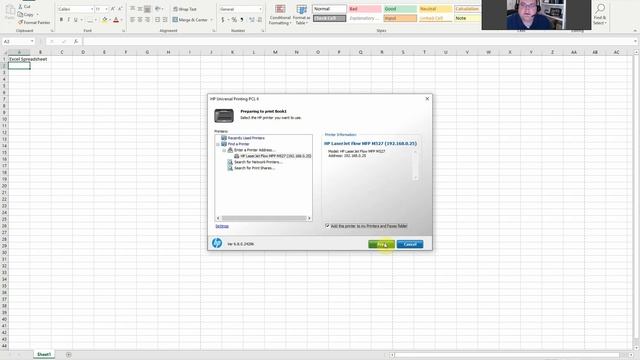Screen dimensions: 640x360
Task: Collapse the Enter a Printer Address node
Action: 224,150
